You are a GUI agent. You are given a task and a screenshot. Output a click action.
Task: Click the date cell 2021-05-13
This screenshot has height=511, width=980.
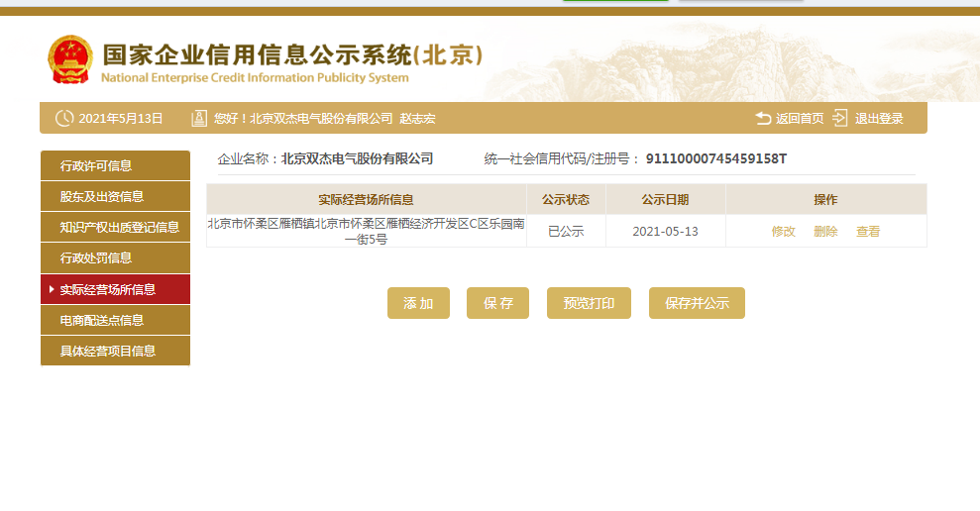click(x=665, y=231)
